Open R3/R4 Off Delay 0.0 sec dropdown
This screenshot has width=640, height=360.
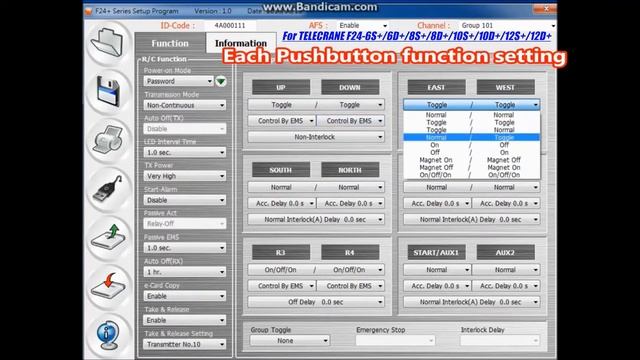pos(316,302)
